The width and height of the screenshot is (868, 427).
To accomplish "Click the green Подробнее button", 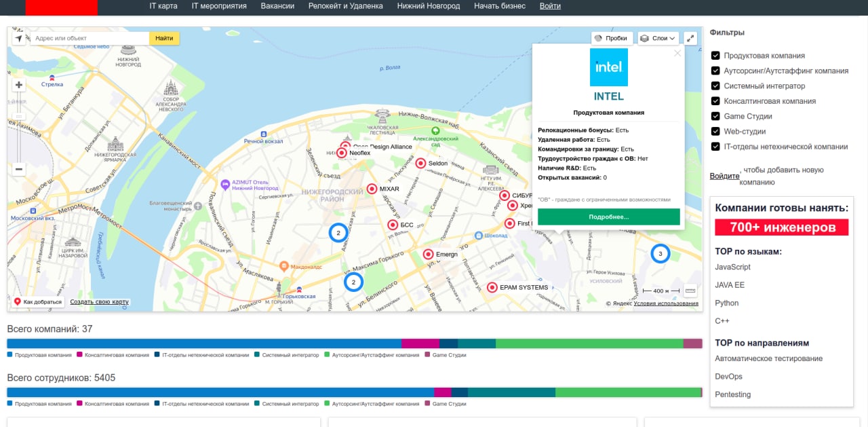I will pyautogui.click(x=609, y=217).
